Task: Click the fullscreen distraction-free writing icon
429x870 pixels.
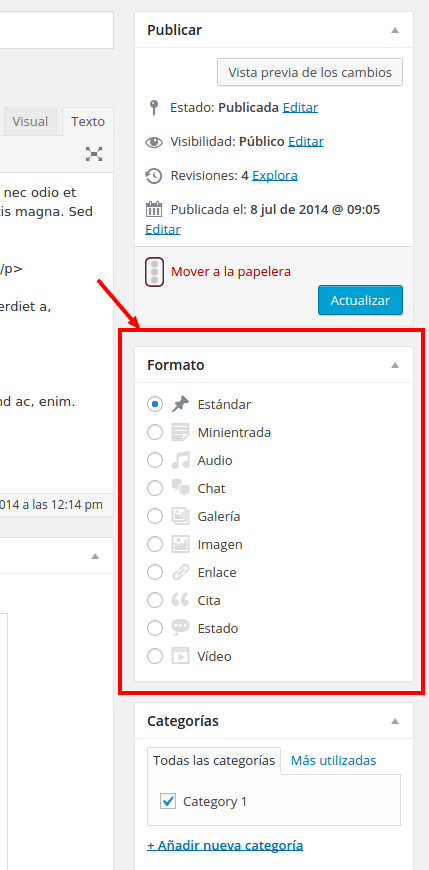Action: point(94,154)
